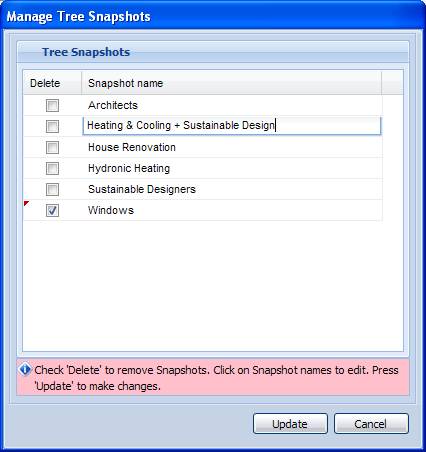The width and height of the screenshot is (426, 452).
Task: Sort by the Snapshot name column header
Action: click(x=232, y=83)
